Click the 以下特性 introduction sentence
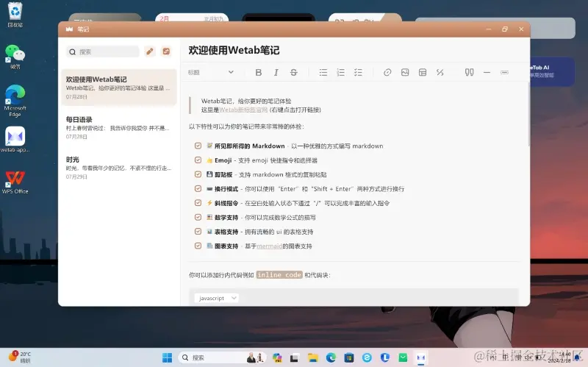The width and height of the screenshot is (588, 367). [246, 127]
